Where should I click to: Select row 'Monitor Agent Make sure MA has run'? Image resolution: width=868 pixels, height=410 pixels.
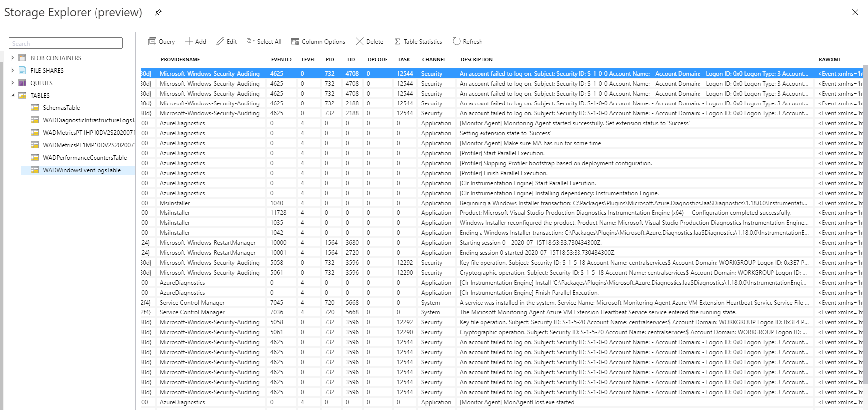[501, 143]
